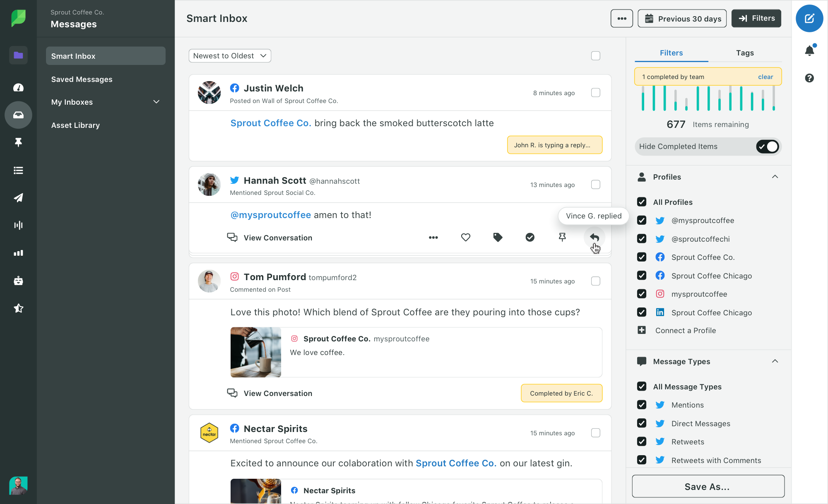Screen dimensions: 828x504
Task: Uncheck the Direct Messages message type filter
Action: (x=642, y=423)
